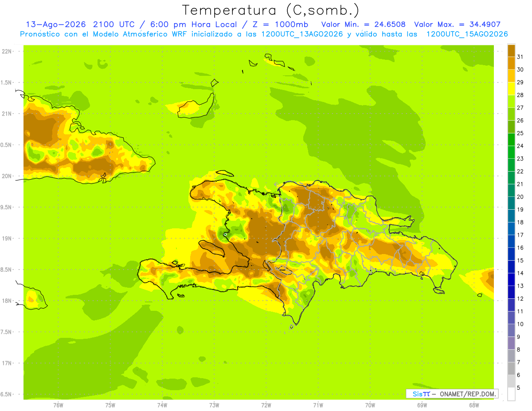The height and width of the screenshot is (411, 532).
Task: Select the gold legend band between 29 and 30
Action: point(511,76)
